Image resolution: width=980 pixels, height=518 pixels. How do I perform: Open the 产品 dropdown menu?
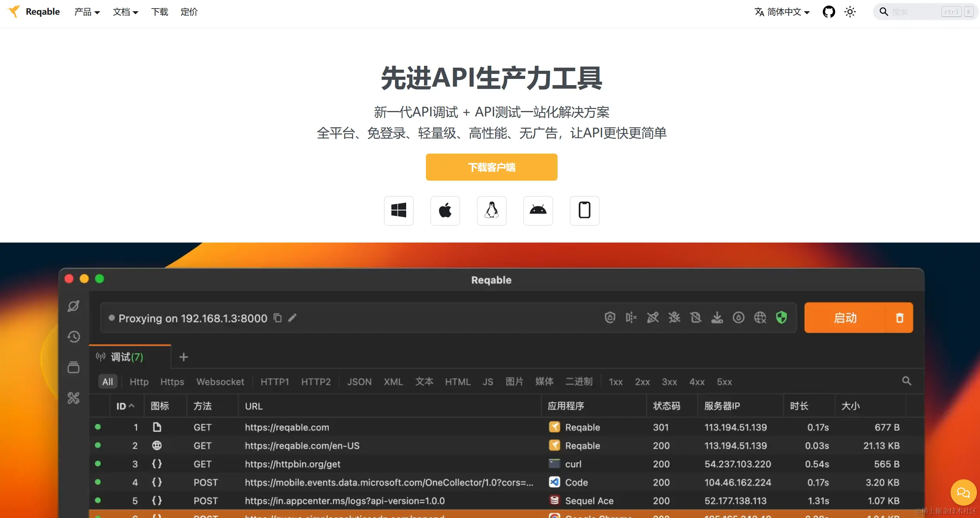pos(86,12)
